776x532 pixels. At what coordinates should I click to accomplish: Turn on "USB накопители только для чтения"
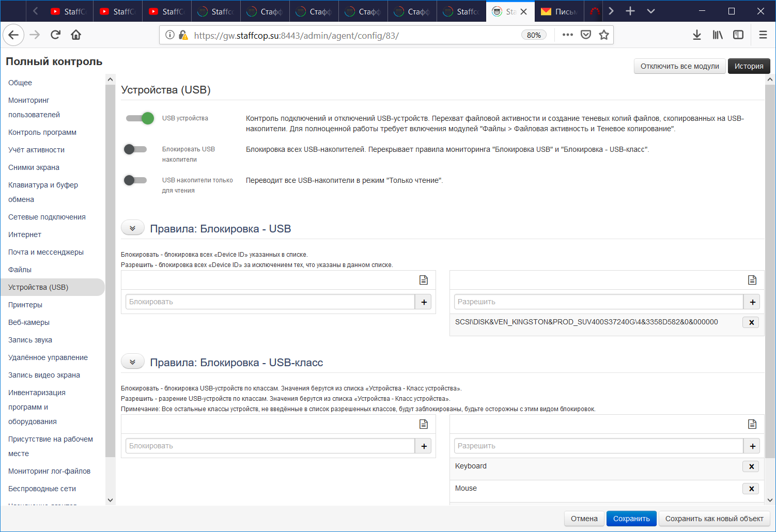[135, 180]
